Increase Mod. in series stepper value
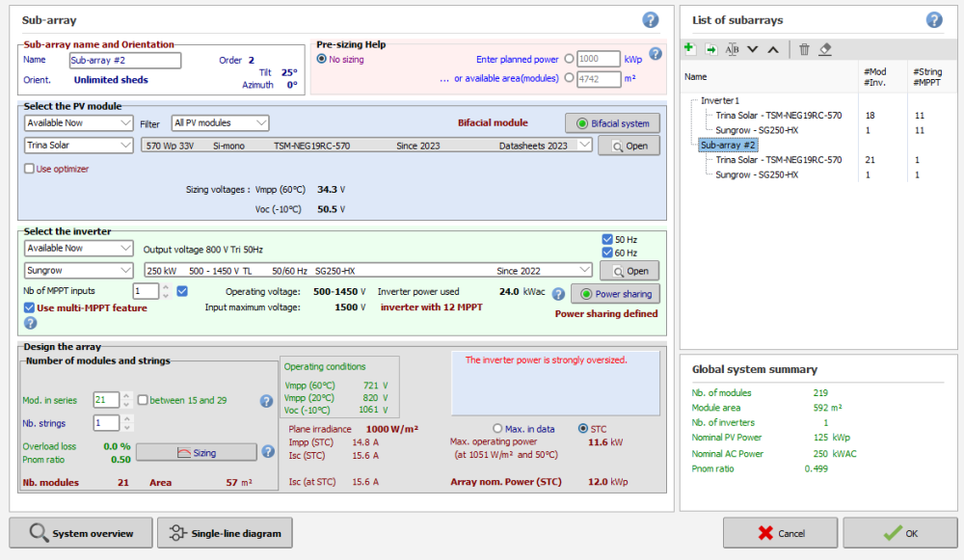The width and height of the screenshot is (964, 560). [x=126, y=396]
